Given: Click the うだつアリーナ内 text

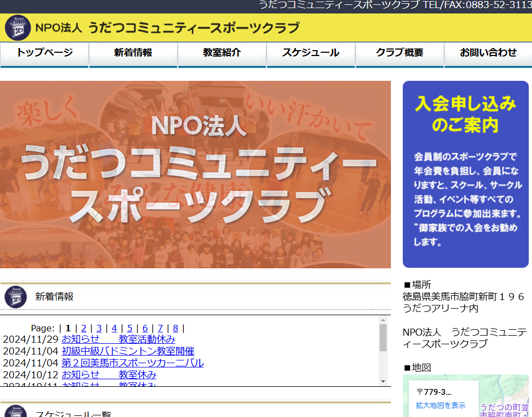Looking at the screenshot, I should (440, 308).
